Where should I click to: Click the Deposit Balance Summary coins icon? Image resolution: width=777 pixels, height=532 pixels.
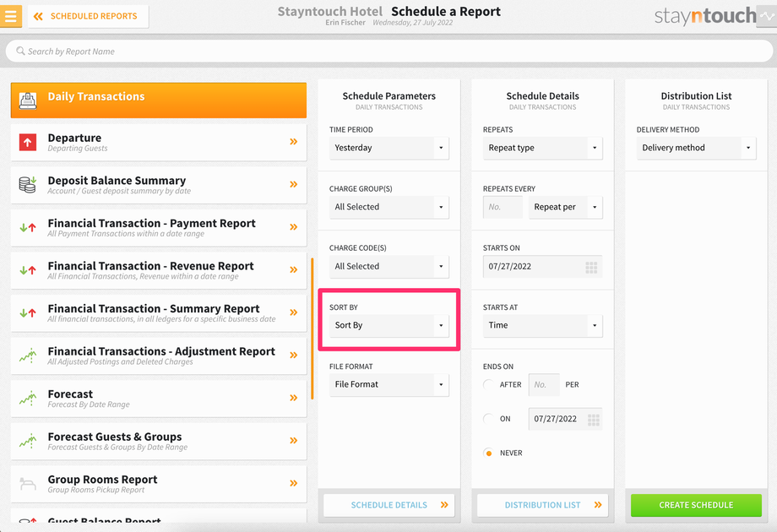[28, 185]
